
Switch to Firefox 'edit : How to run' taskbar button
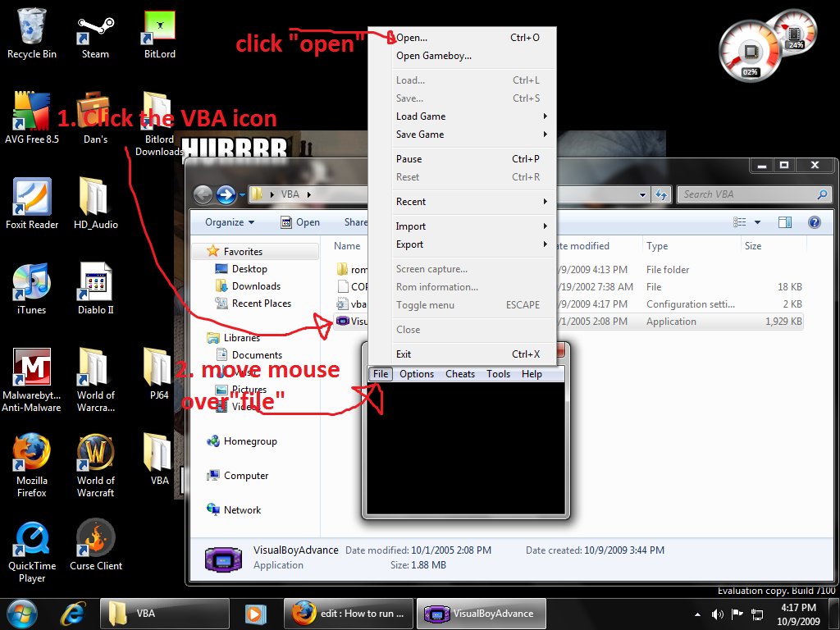click(348, 614)
